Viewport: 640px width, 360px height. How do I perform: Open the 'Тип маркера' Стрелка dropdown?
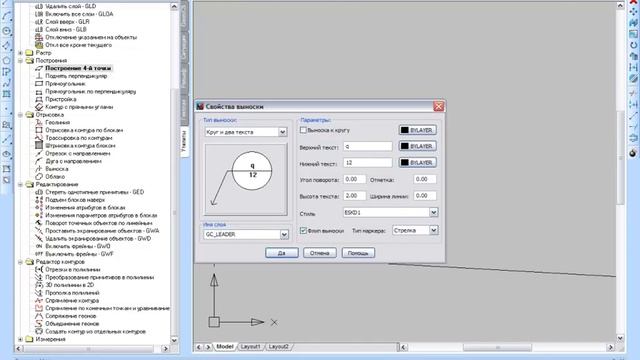coord(433,231)
